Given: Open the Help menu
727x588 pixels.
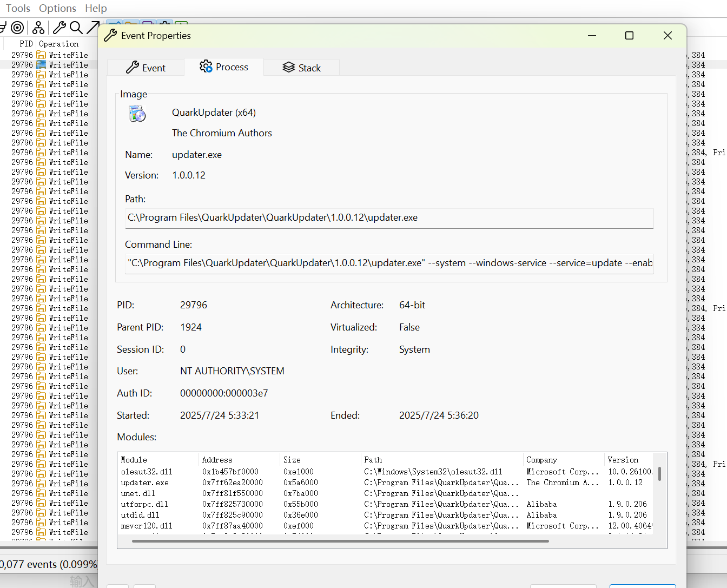Looking at the screenshot, I should pos(96,8).
